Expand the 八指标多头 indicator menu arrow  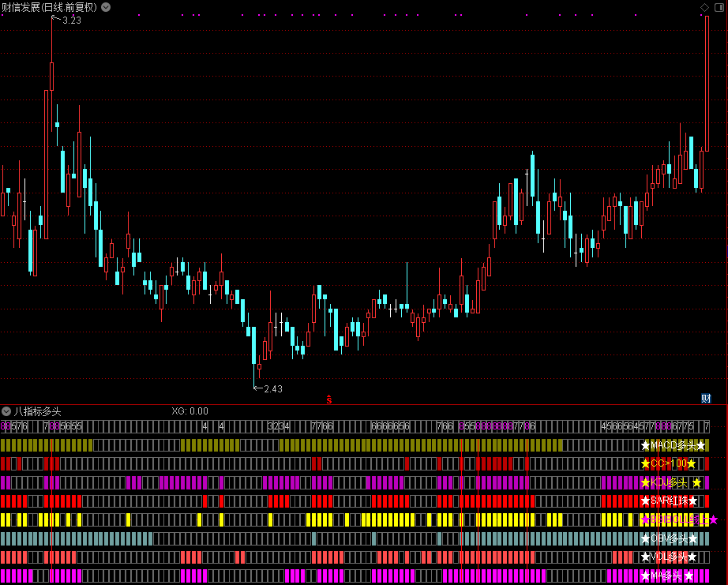pyautogui.click(x=6, y=411)
